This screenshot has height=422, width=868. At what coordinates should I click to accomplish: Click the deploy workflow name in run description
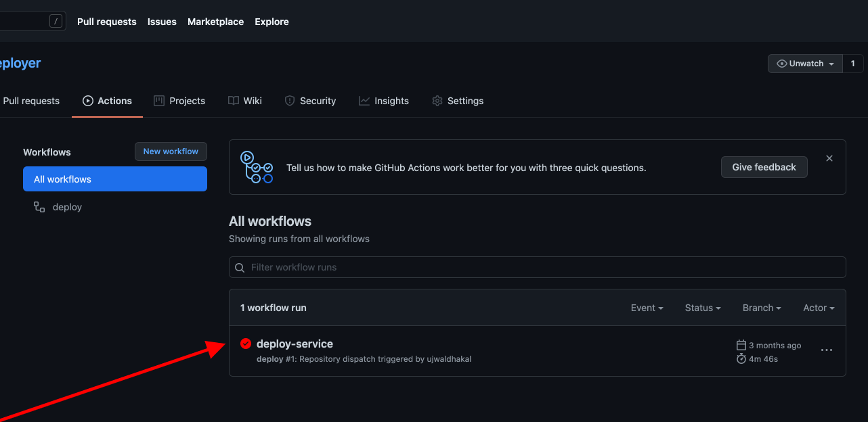[x=269, y=359]
